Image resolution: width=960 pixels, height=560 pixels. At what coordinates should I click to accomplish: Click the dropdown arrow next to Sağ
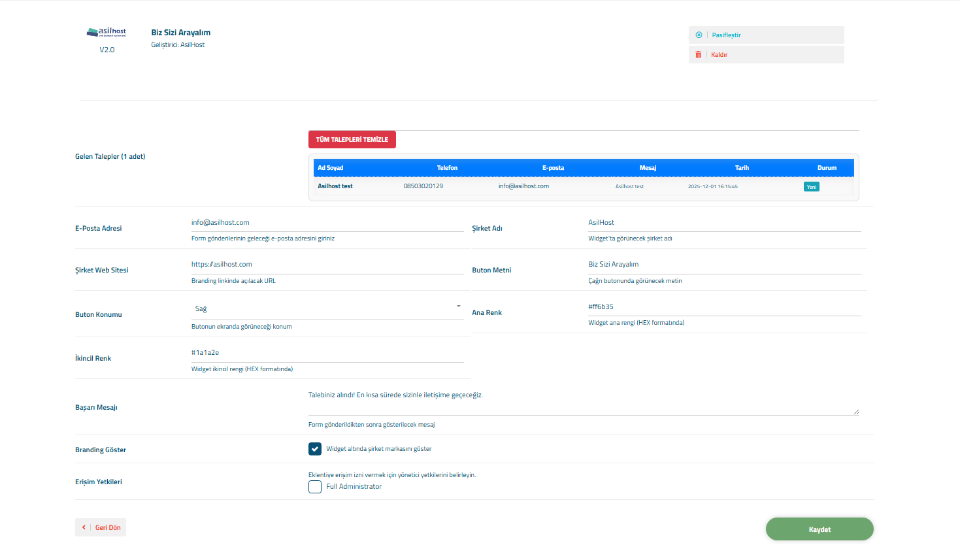pos(458,306)
